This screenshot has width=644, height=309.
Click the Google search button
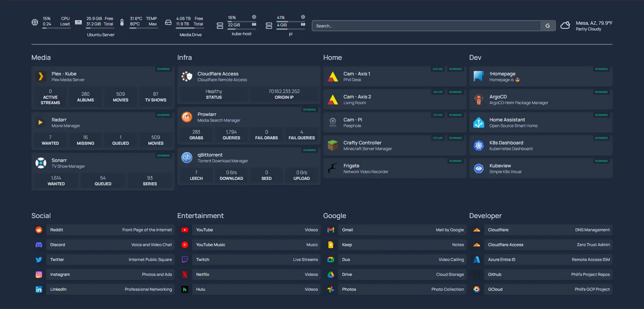coord(548,26)
